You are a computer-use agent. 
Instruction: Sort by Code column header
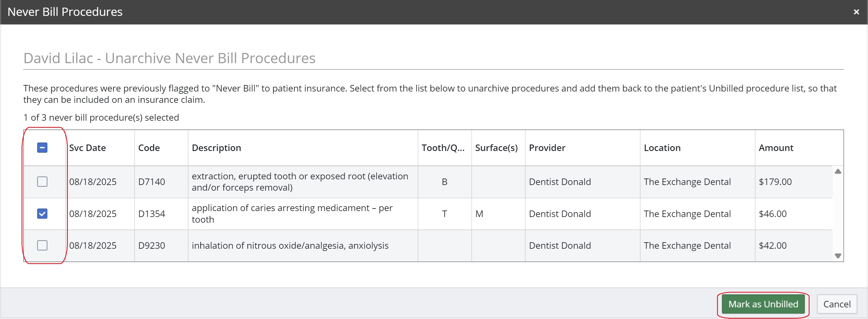(x=149, y=148)
